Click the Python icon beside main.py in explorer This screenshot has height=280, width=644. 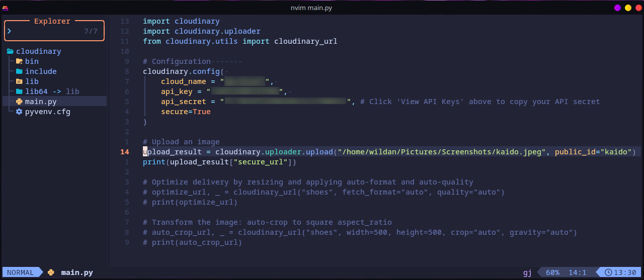19,102
